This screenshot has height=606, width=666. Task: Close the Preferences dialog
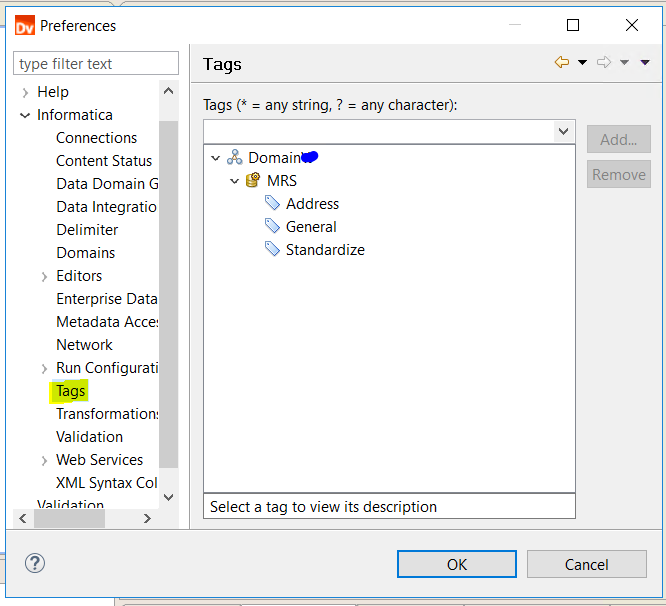pos(632,25)
